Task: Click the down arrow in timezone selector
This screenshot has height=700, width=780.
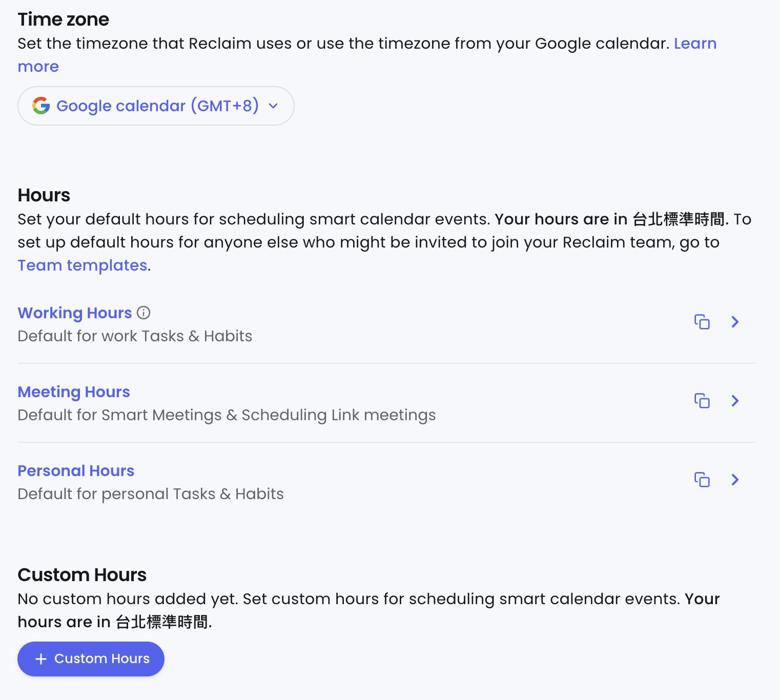Action: tap(273, 106)
